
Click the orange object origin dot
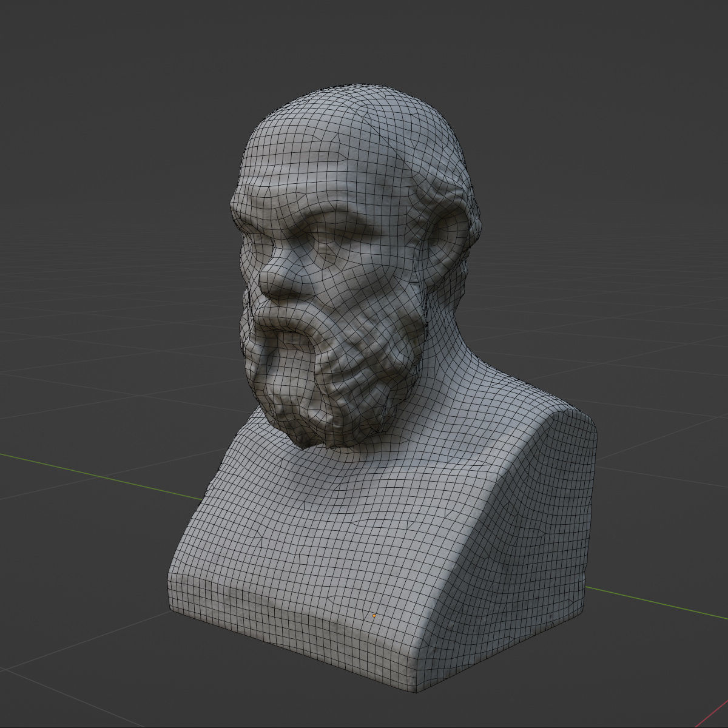coord(374,616)
